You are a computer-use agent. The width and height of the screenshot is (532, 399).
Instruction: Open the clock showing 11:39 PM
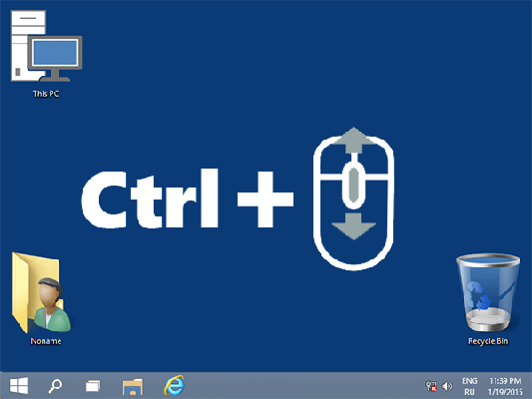point(505,381)
